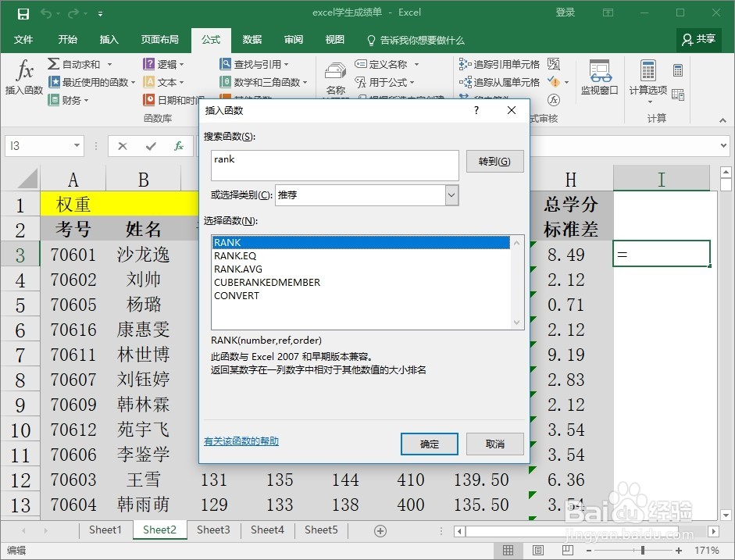Image resolution: width=735 pixels, height=560 pixels.
Task: Add a new sheet with plus icon
Action: coord(380,531)
